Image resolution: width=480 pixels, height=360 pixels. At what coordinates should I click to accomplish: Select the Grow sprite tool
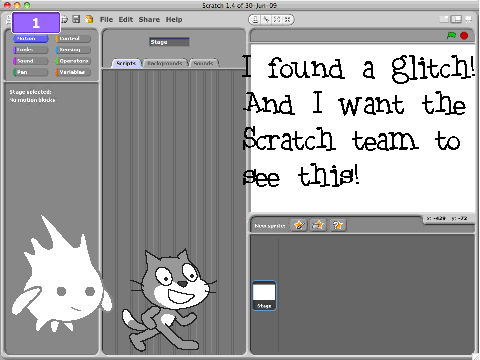(277, 20)
